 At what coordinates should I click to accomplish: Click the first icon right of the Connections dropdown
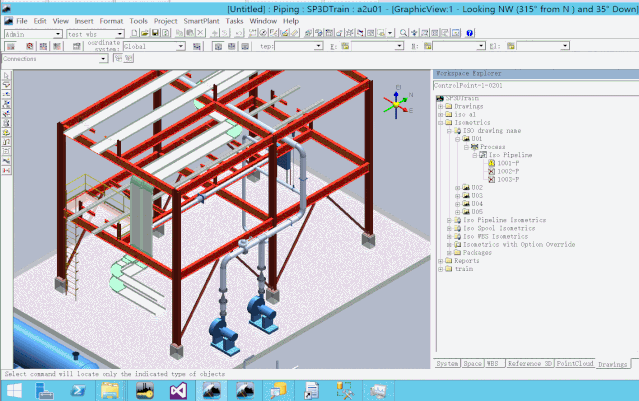click(x=118, y=59)
